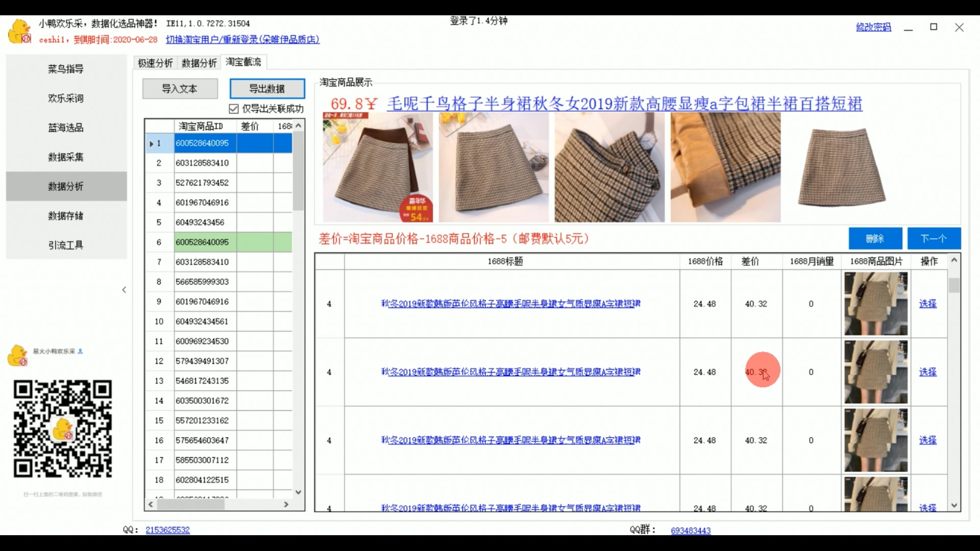
Task: Click the QR code image
Action: [62, 428]
